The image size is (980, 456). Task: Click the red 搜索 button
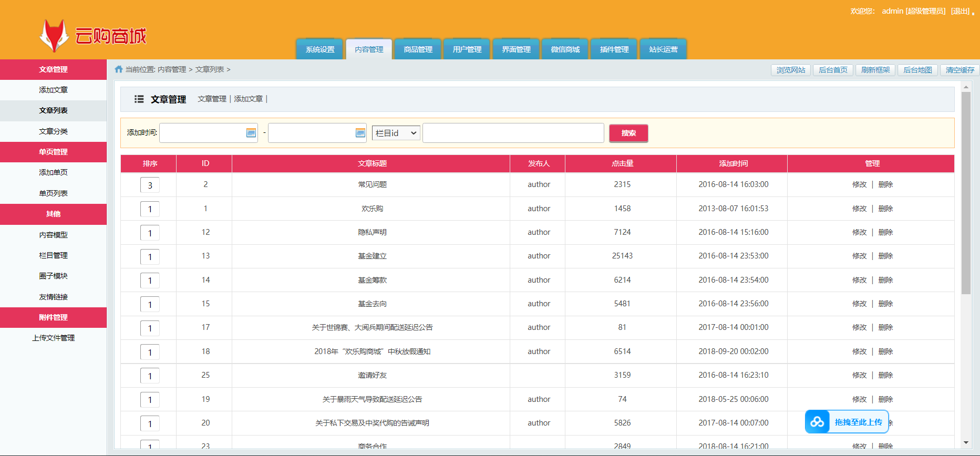(628, 133)
